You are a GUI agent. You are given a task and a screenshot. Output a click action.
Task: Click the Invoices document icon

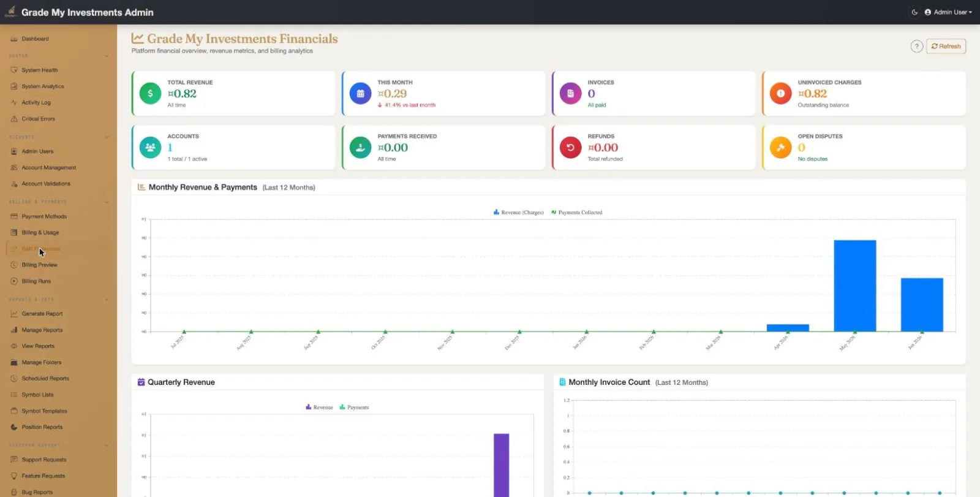click(571, 94)
